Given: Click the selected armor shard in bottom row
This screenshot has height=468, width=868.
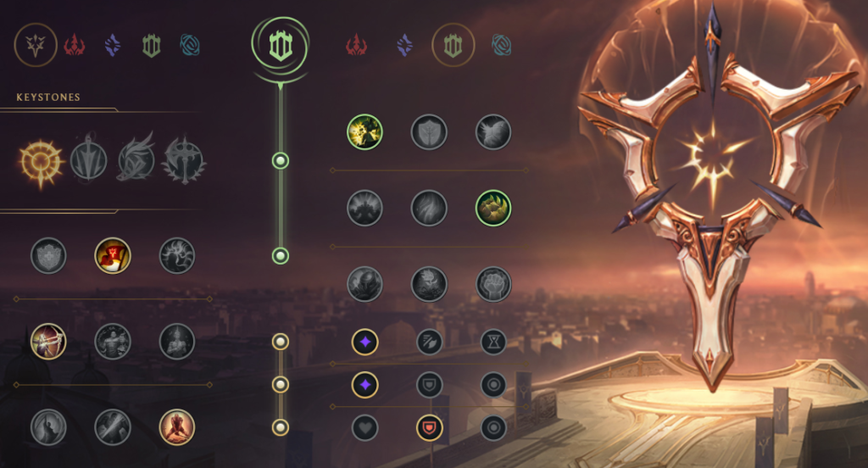Looking at the screenshot, I should pyautogui.click(x=429, y=427).
